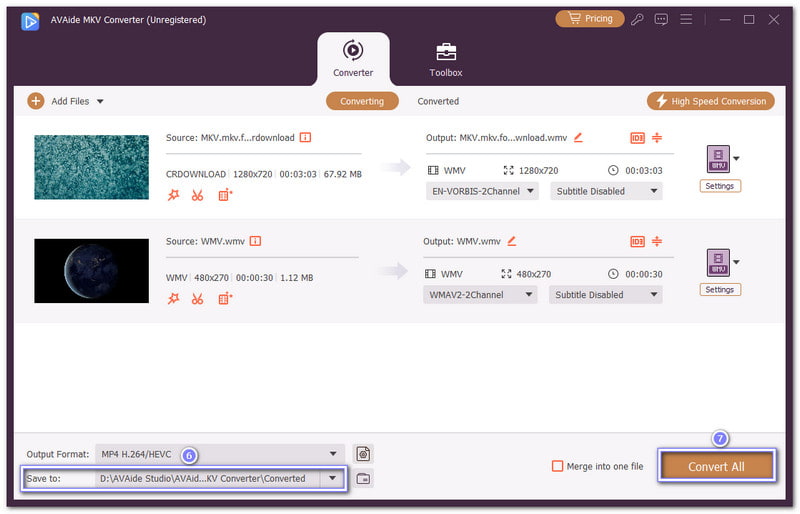
Task: Open the MKV video thumbnail
Action: pyautogui.click(x=91, y=167)
